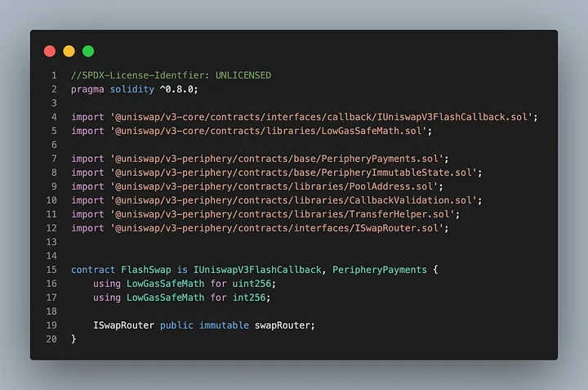Click the red close window dot
This screenshot has width=588, height=390.
50,51
